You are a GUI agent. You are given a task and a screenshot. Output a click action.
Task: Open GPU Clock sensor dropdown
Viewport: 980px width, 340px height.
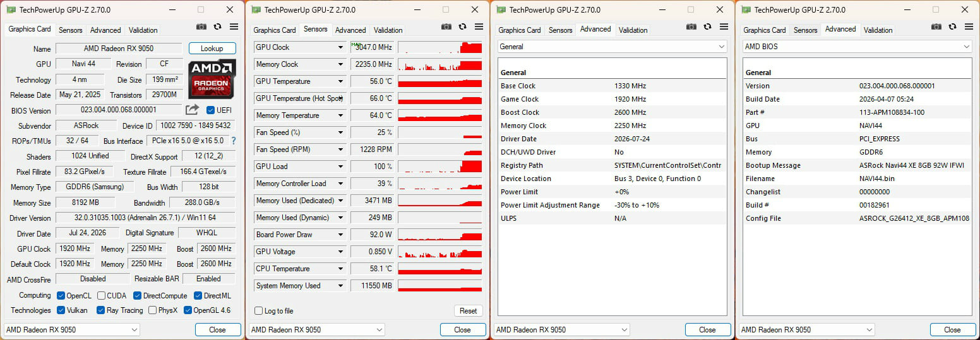(x=340, y=47)
